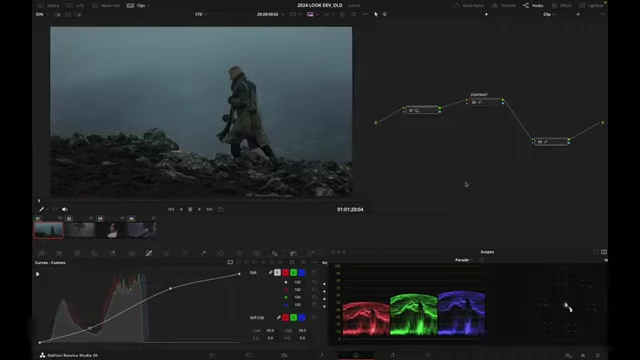Select clip 04 thumbnail
This screenshot has height=360, width=640.
click(142, 230)
